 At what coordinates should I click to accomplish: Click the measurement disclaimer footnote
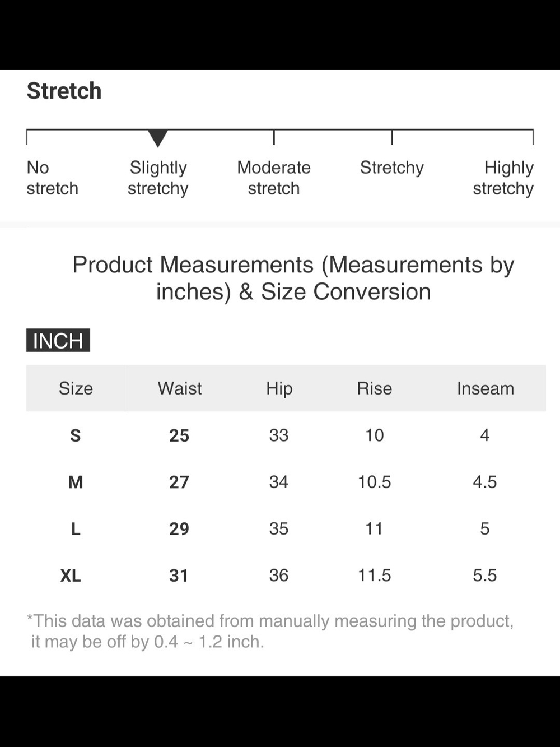pos(270,631)
